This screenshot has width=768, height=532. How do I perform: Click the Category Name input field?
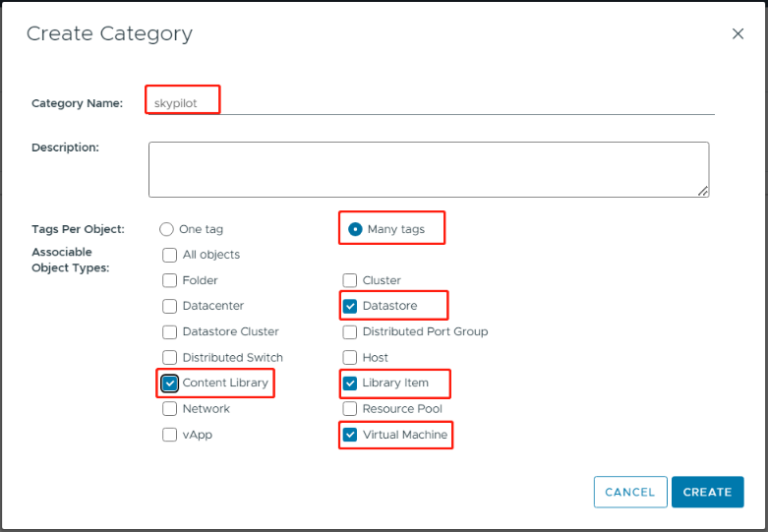coord(432,103)
